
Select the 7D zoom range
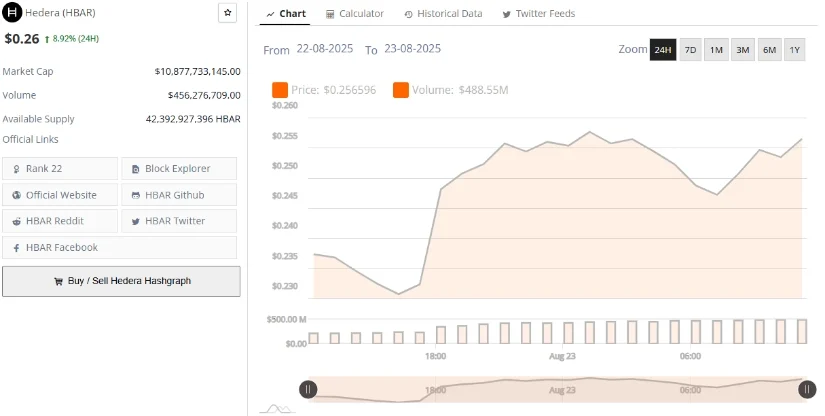[690, 50]
